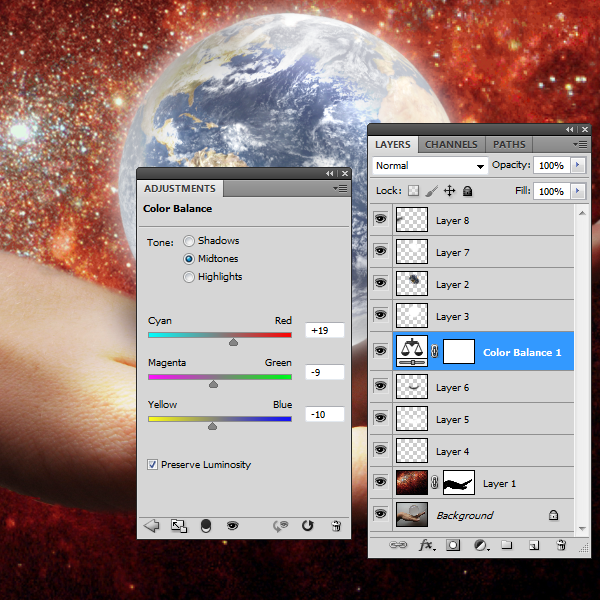This screenshot has height=600, width=600.
Task: Return to adjustment list arrow in Adjustments panel
Action: [152, 526]
